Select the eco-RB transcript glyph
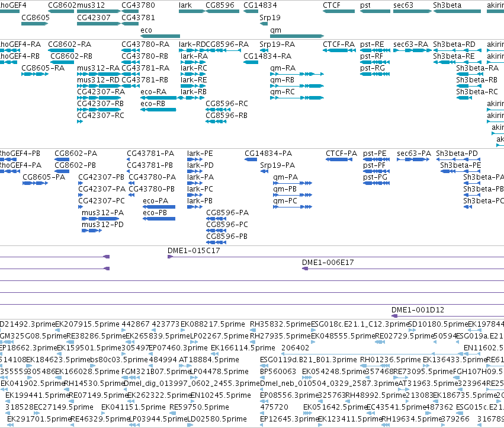The width and height of the screenshot is (504, 428). (158, 110)
